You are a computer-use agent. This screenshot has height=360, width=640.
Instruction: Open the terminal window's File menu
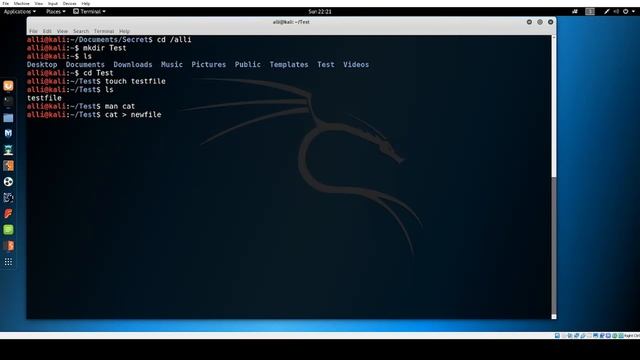[x=33, y=31]
